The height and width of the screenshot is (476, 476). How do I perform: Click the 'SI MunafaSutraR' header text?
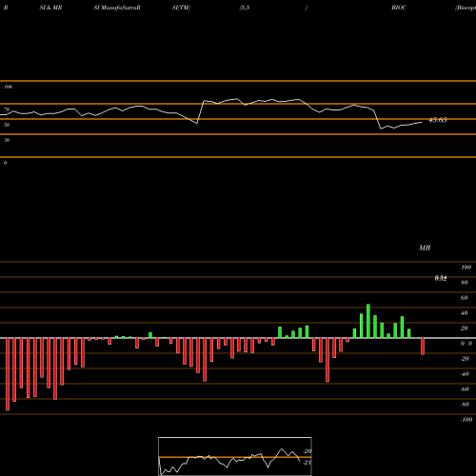click(x=117, y=8)
